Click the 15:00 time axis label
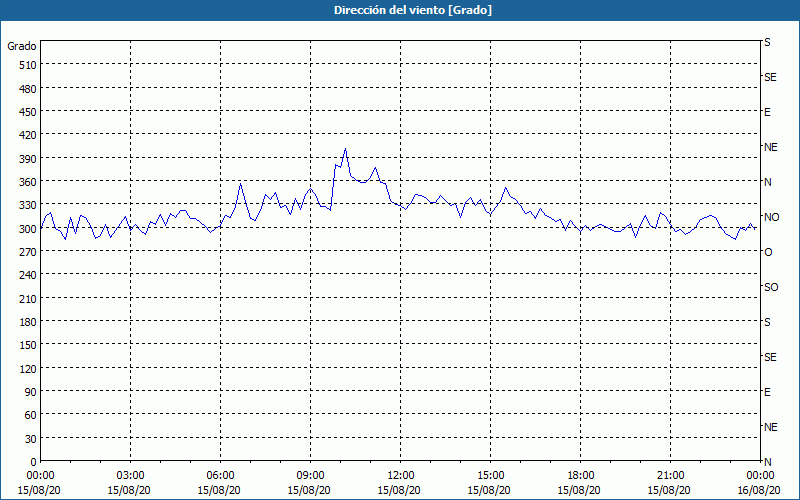Viewport: 800px width, 500px height. (x=490, y=476)
